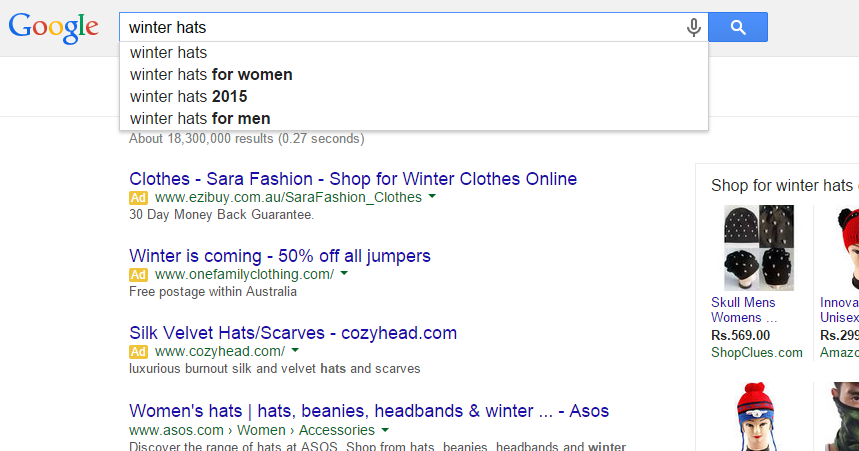Expand the arrow next to the cozyhead.com URL
Viewport: 859px width, 451px height.
(295, 350)
